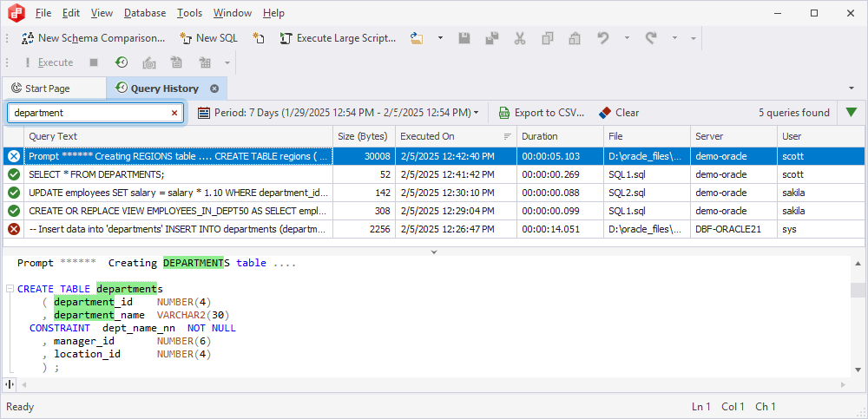Click the Save All icon

point(491,38)
